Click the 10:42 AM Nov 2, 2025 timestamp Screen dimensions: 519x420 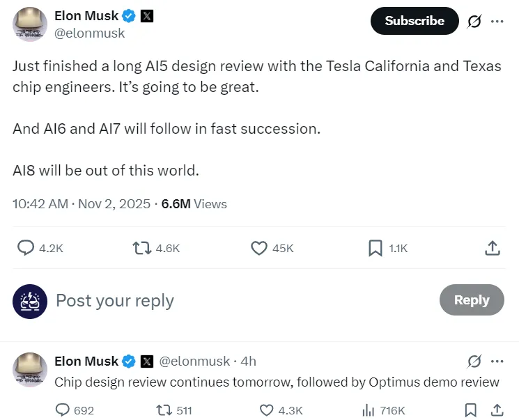point(82,204)
